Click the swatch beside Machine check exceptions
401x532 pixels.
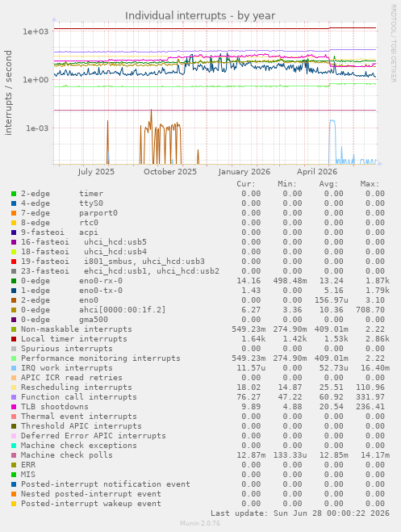[x=14, y=446]
